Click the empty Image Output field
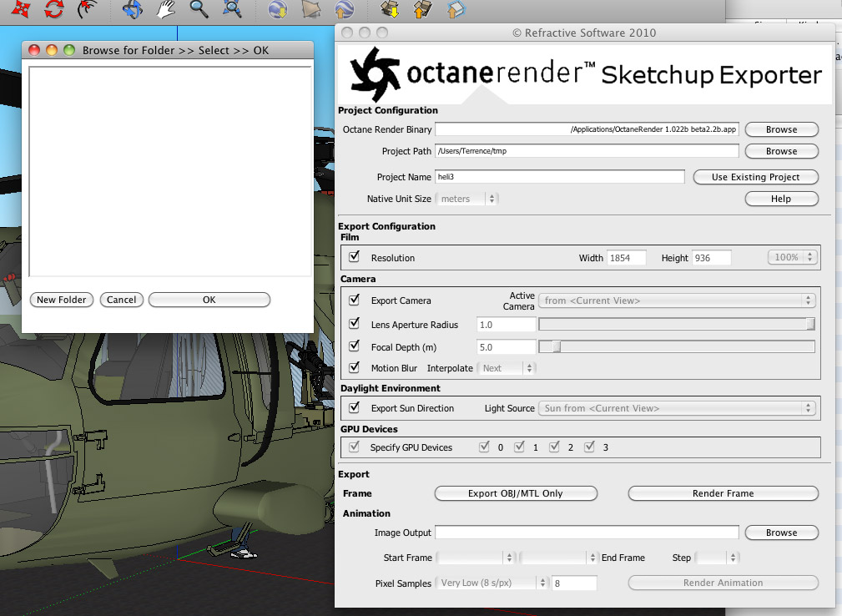 (x=587, y=533)
